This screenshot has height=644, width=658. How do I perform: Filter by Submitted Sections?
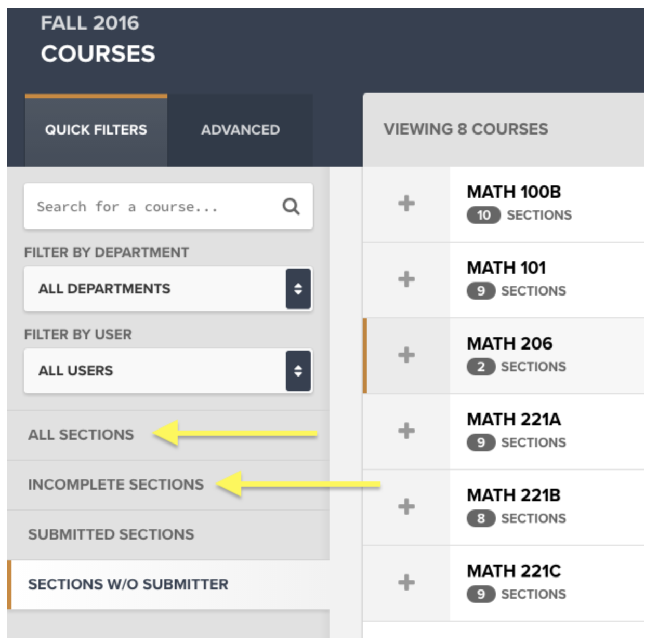click(111, 534)
